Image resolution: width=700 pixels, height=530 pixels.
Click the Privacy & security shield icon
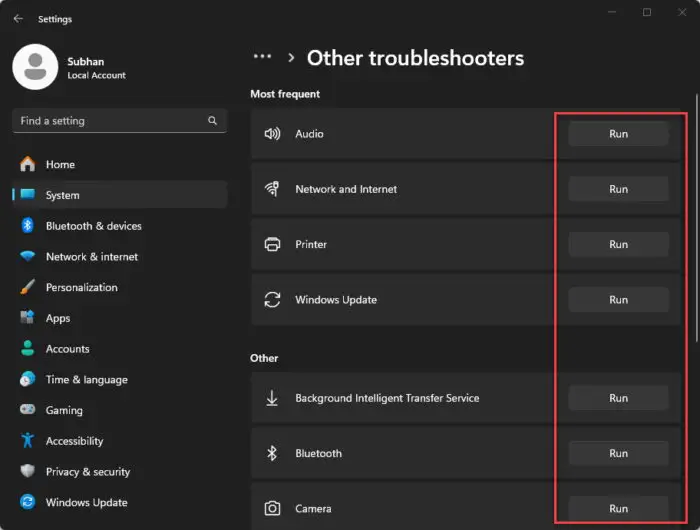pos(28,471)
